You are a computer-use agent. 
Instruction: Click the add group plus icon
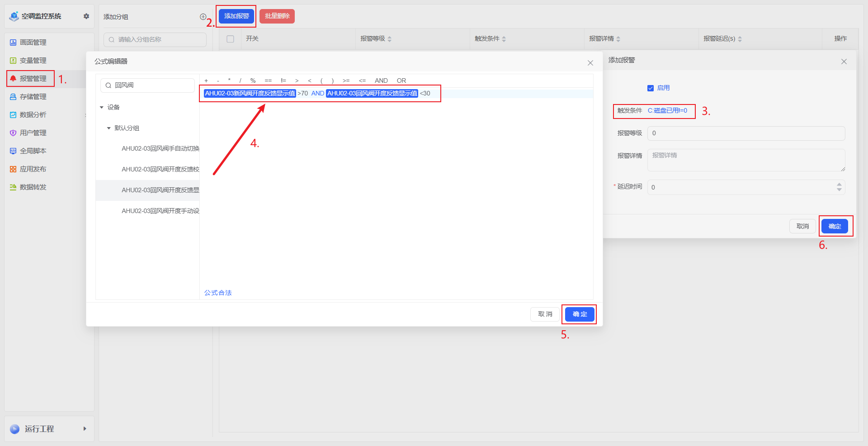(x=203, y=17)
